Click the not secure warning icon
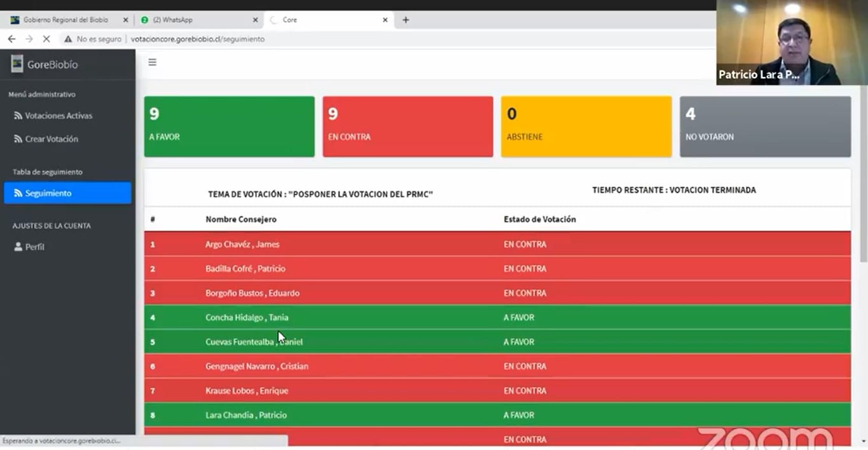The height and width of the screenshot is (450, 868). point(68,39)
